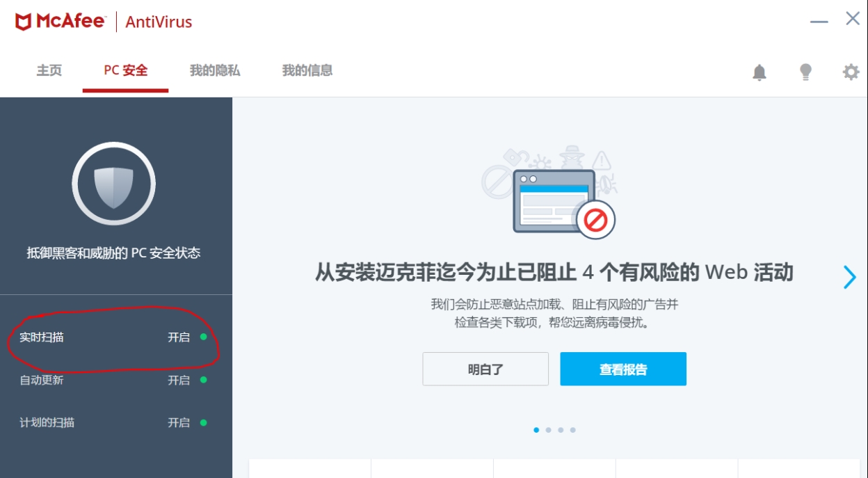
Task: Open the lightbulb tips icon
Action: [x=805, y=72]
